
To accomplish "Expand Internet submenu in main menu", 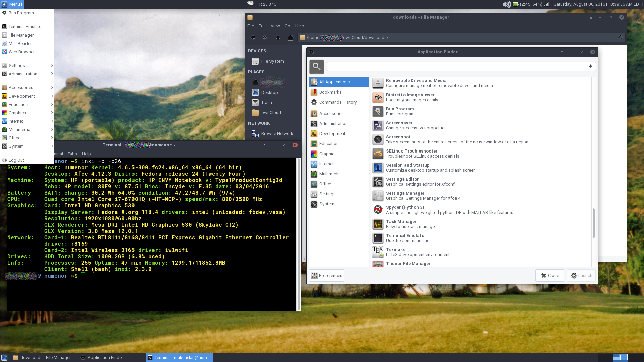I will (x=27, y=121).
